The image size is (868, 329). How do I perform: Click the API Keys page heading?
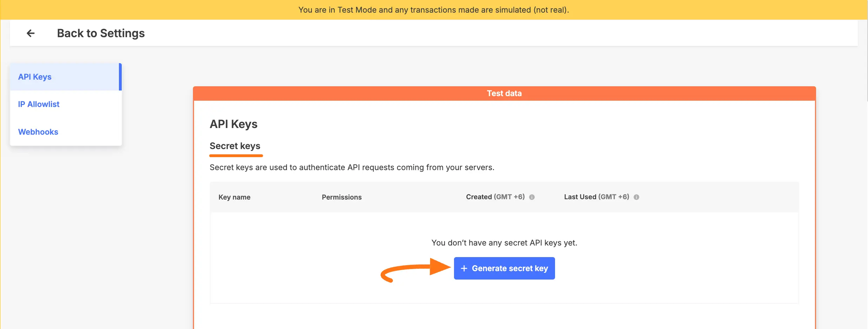(233, 124)
